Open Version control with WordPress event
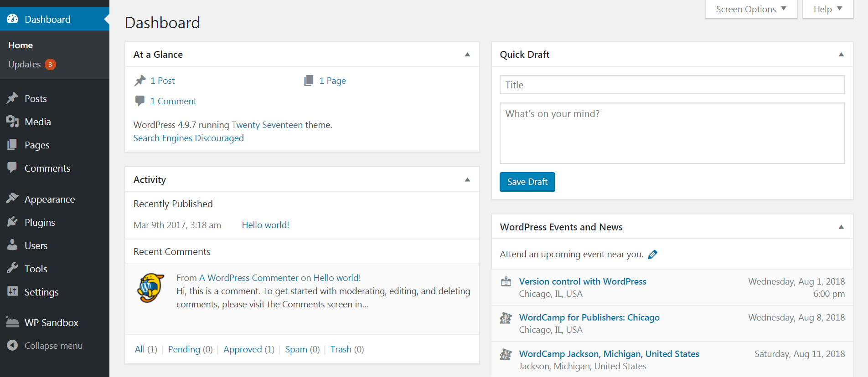Viewport: 868px width, 377px height. 583,281
